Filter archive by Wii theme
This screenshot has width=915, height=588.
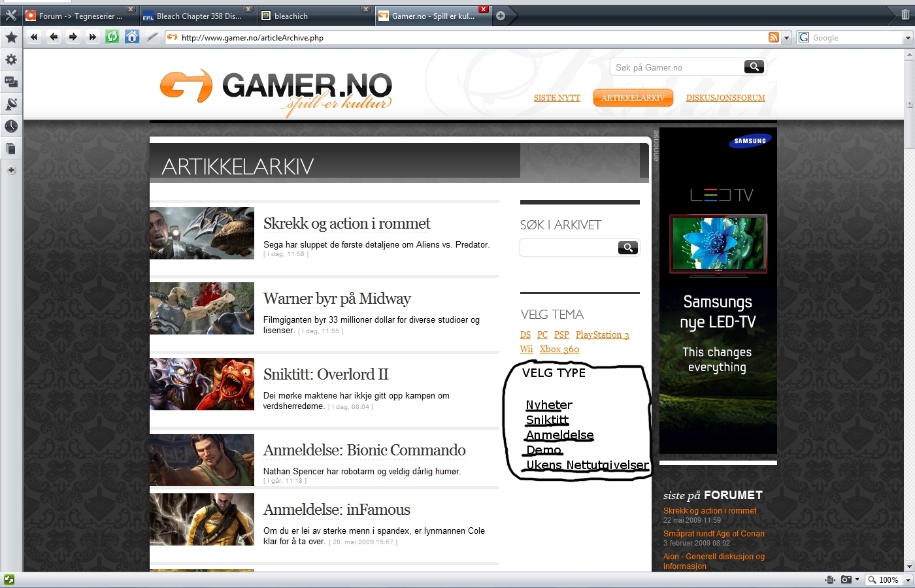pos(527,349)
